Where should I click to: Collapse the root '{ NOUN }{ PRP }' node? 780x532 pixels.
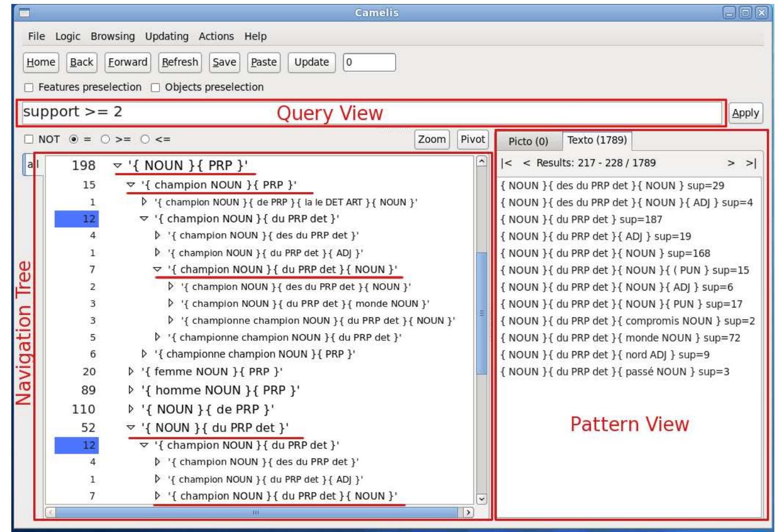coord(118,166)
